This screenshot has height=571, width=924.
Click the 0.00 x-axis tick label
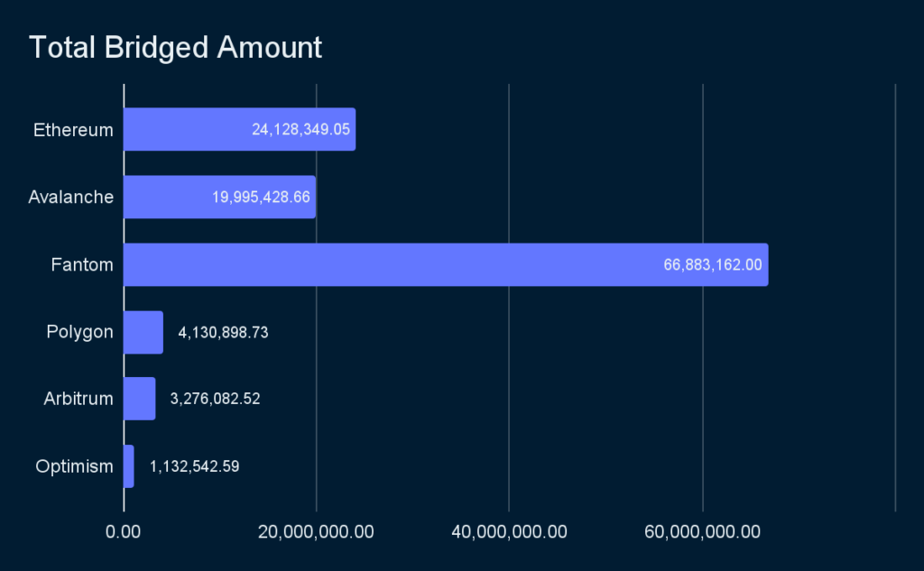(x=124, y=531)
